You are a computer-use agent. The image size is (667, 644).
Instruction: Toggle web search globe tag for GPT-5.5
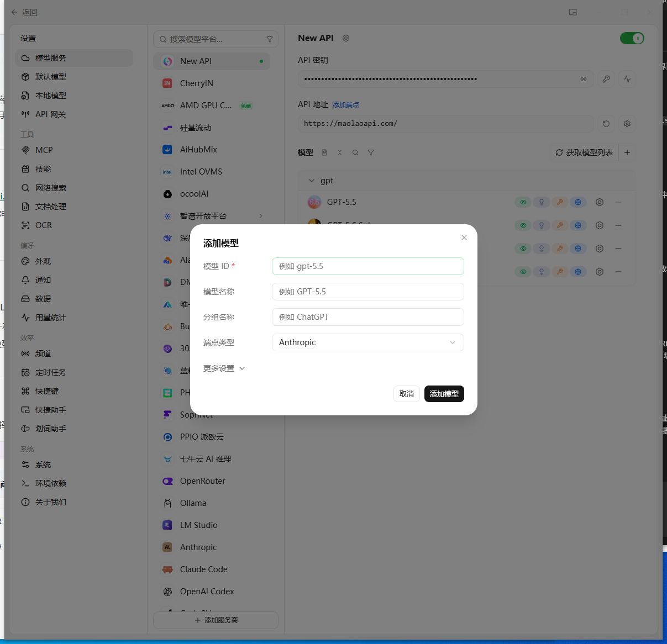(x=578, y=202)
